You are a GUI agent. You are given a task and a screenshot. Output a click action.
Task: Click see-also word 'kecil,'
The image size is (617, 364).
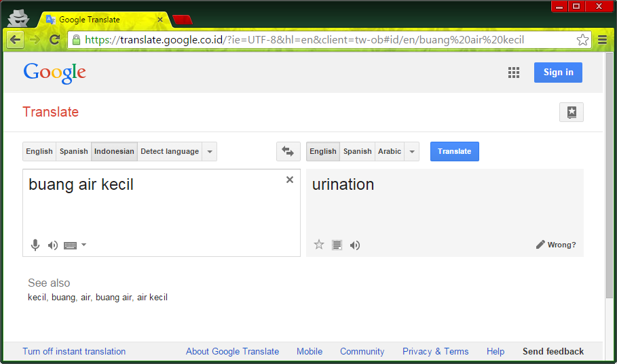click(38, 297)
